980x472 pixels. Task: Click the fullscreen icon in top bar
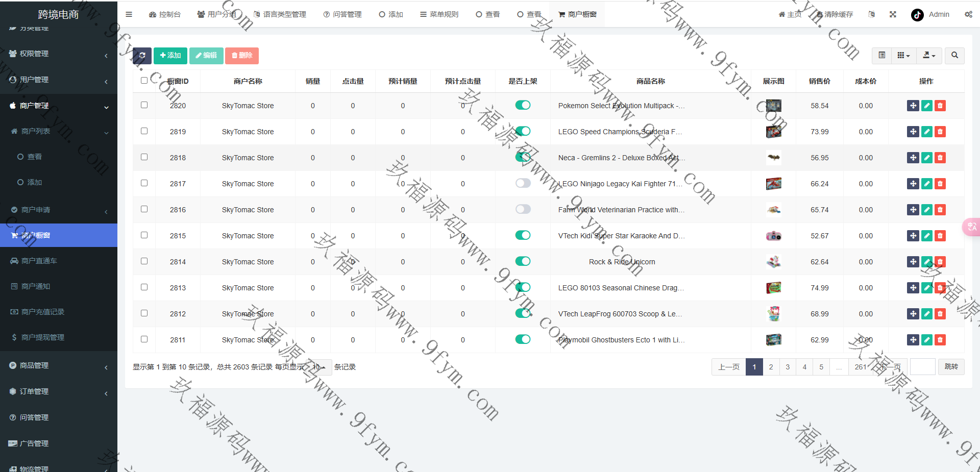point(893,14)
